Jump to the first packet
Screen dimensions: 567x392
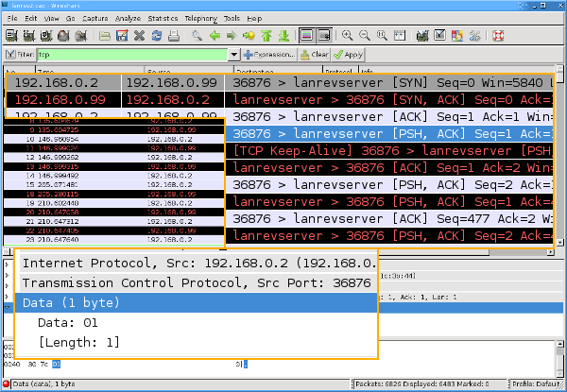click(x=266, y=35)
